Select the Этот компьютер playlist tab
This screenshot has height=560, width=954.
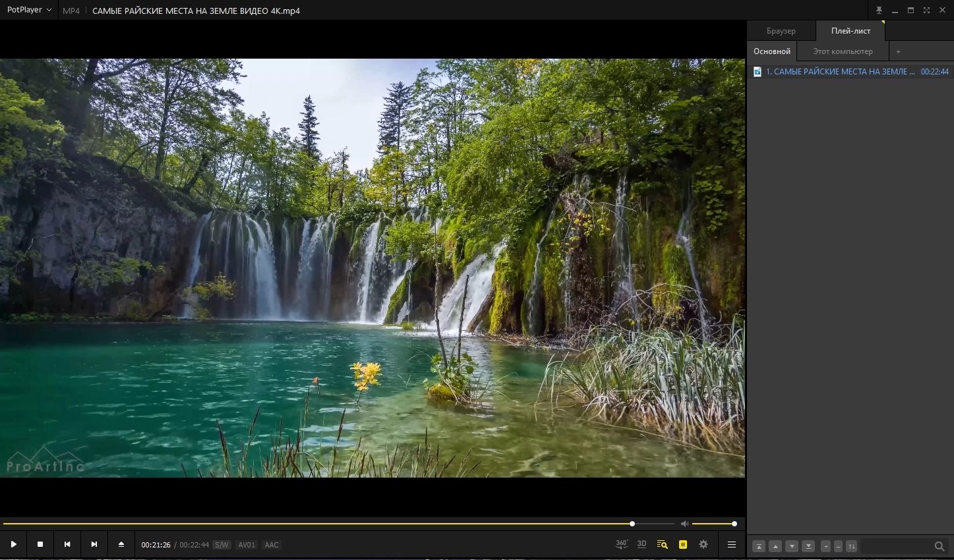click(x=843, y=51)
